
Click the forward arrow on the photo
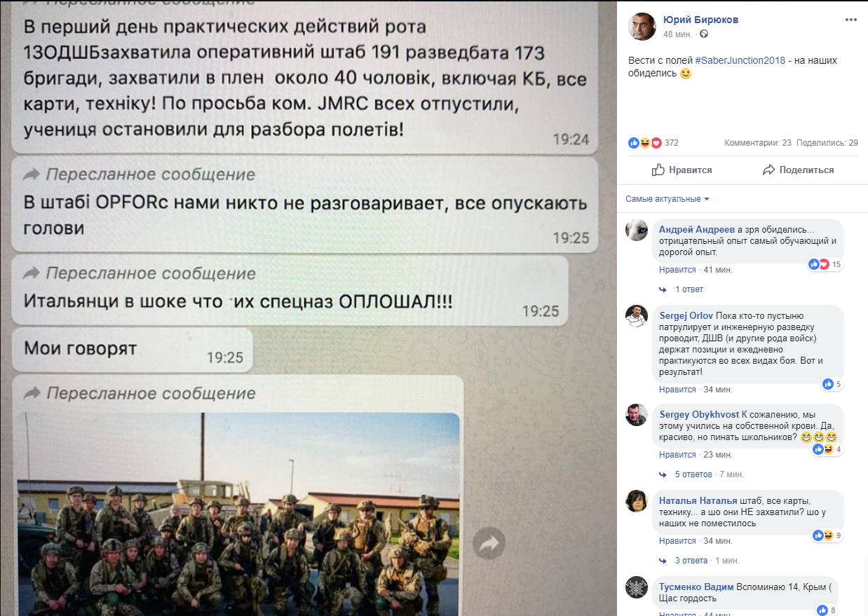pos(489,543)
